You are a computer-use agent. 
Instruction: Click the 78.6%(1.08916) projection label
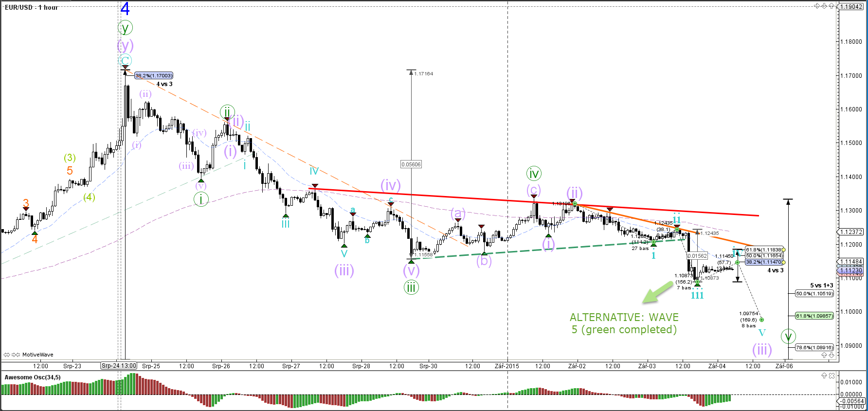(814, 347)
